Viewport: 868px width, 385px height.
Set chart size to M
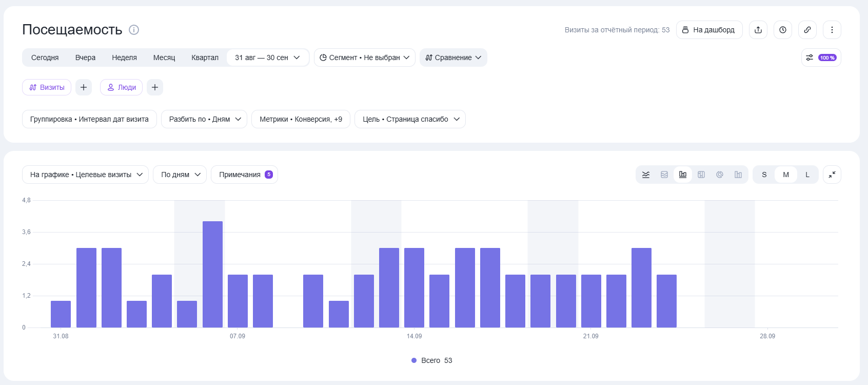click(x=786, y=175)
